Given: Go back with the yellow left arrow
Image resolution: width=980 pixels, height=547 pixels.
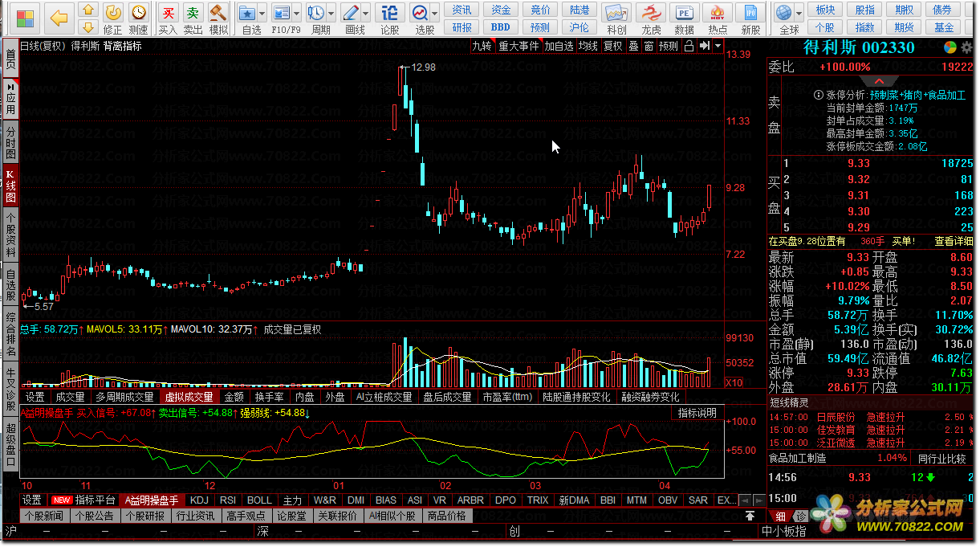Looking at the screenshot, I should coord(59,17).
